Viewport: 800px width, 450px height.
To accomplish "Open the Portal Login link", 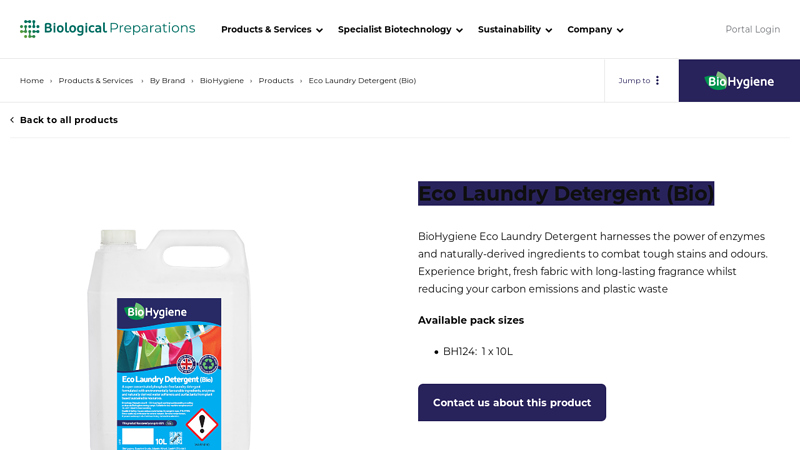I will [752, 30].
